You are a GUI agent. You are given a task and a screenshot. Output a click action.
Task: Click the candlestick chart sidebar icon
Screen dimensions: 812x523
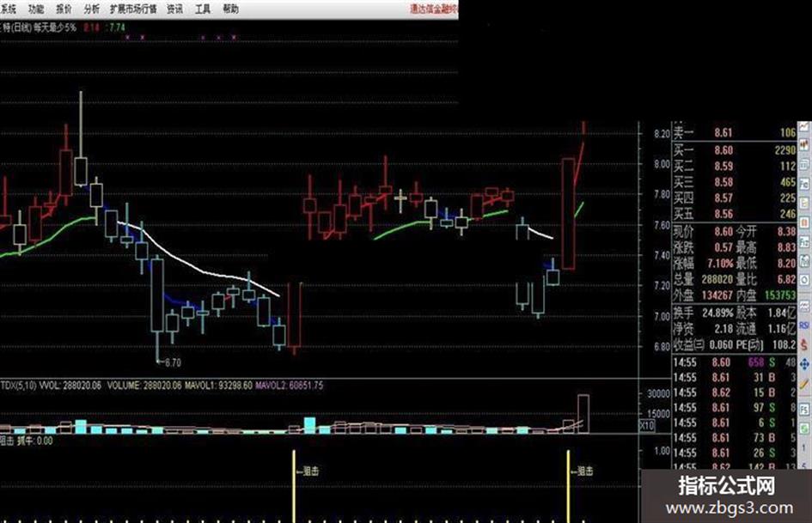804,145
